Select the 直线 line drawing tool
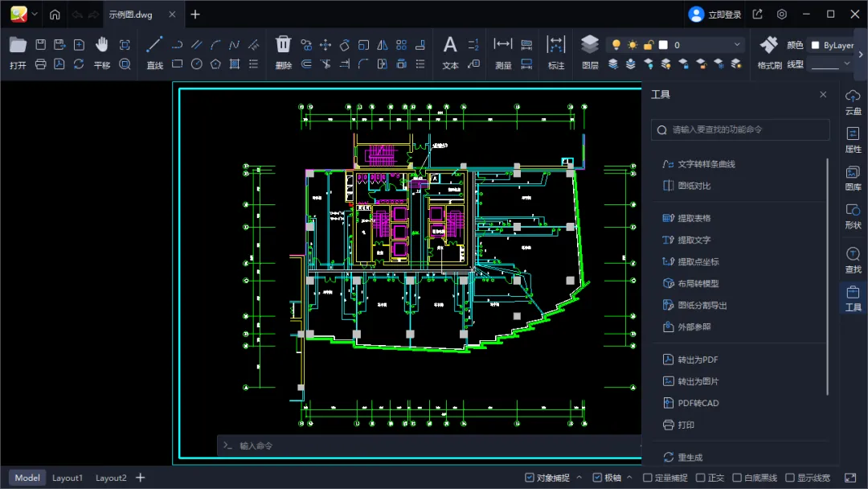868x489 pixels. (154, 53)
